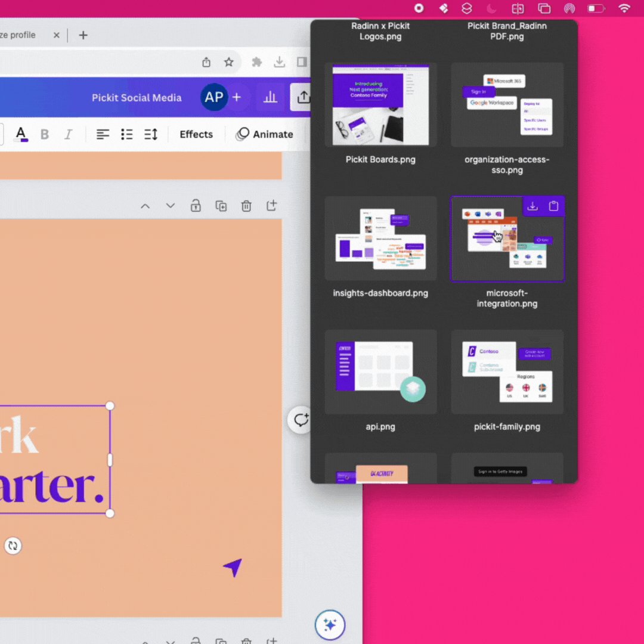Open the AP user avatar
The image size is (644, 644).
click(214, 97)
